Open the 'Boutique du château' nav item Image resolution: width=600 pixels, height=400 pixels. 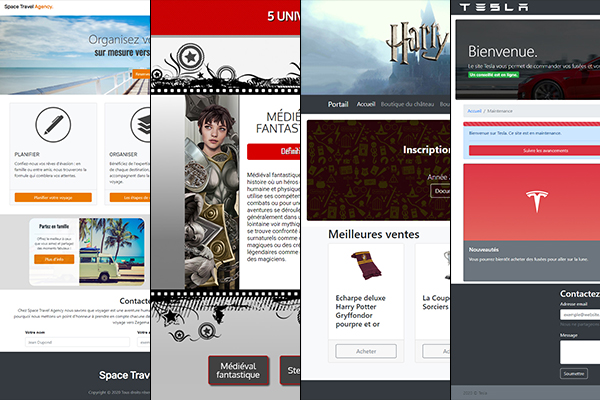[x=407, y=104]
